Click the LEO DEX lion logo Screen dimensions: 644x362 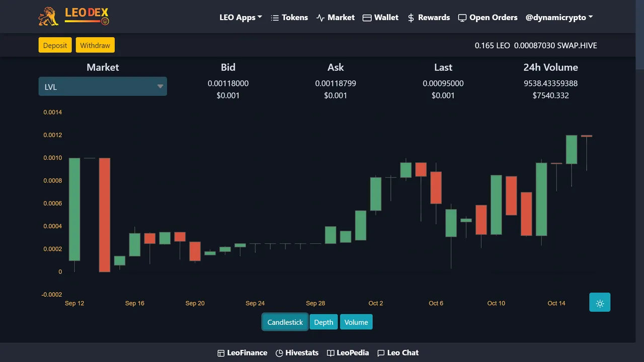coord(74,17)
